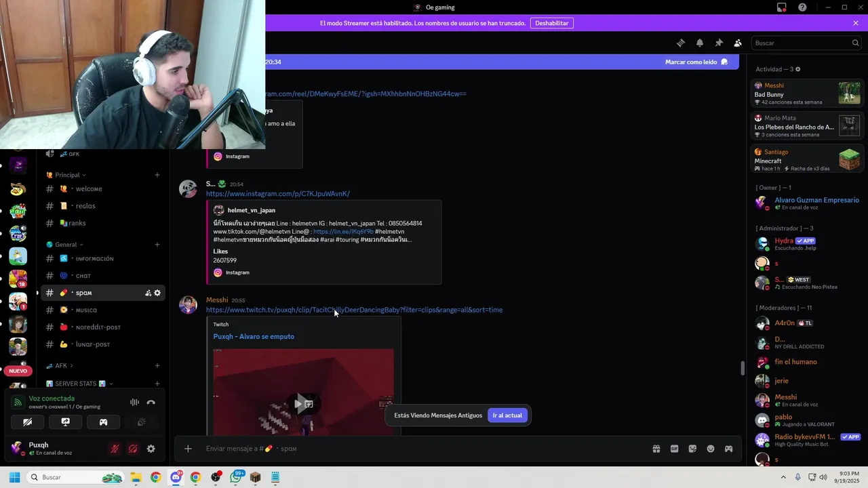Open notification settings bell icon

click(700, 43)
